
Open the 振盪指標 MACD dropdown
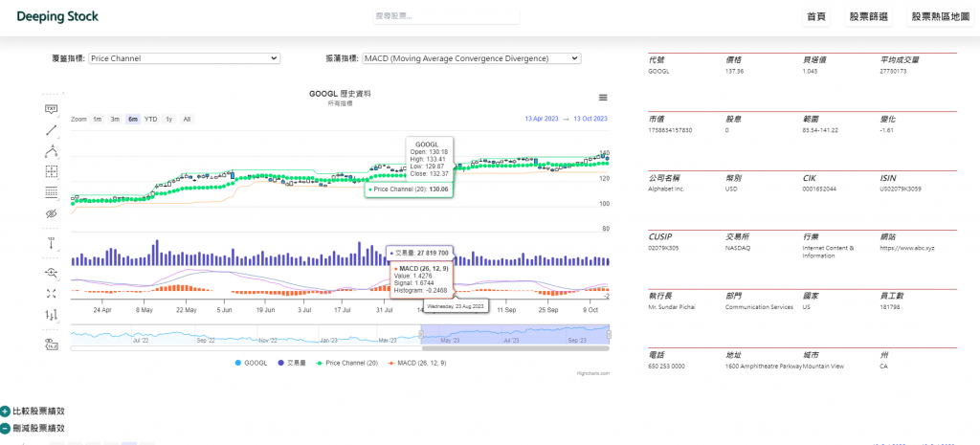[472, 58]
